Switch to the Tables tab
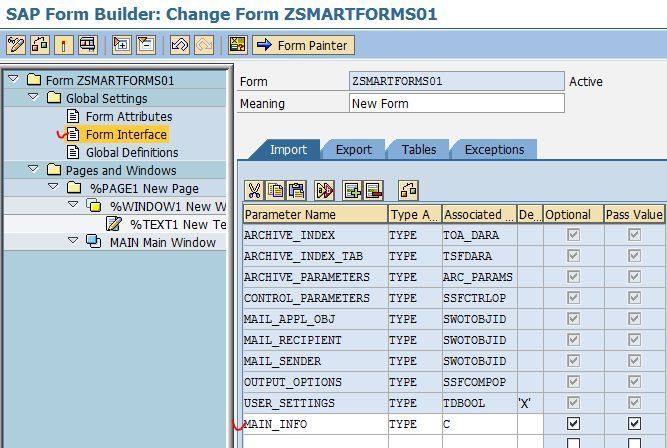The width and height of the screenshot is (667, 448). point(419,150)
